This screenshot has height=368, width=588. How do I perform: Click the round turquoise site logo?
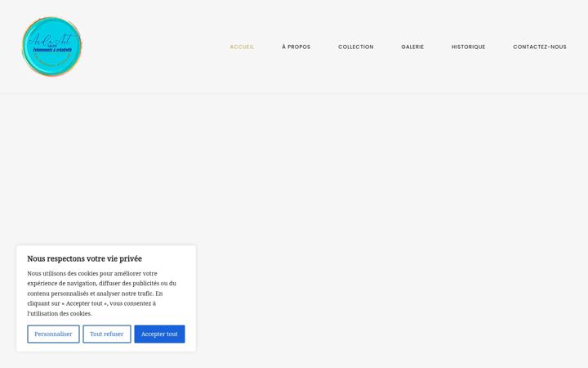pos(51,47)
